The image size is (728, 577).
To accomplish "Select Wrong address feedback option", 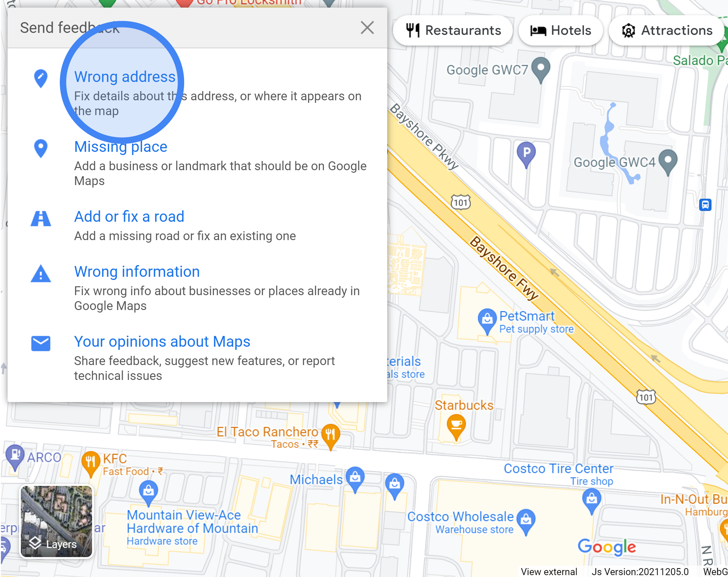I will 124,76.
